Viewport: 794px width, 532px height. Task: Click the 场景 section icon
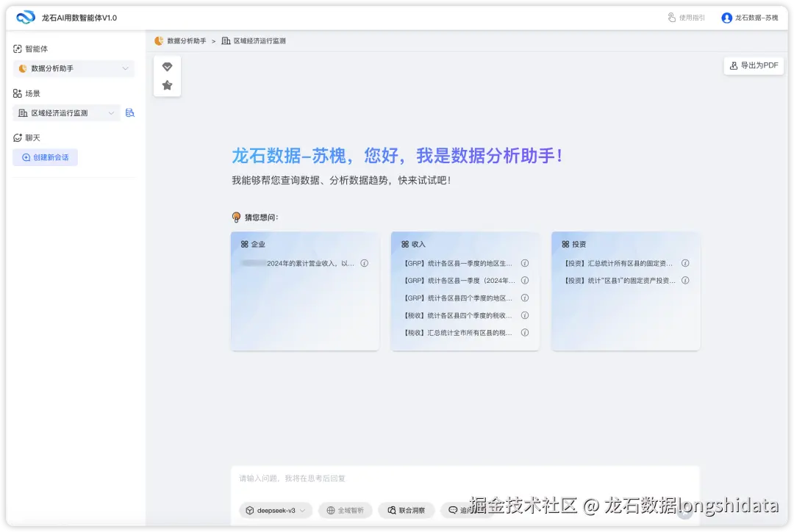[17, 93]
